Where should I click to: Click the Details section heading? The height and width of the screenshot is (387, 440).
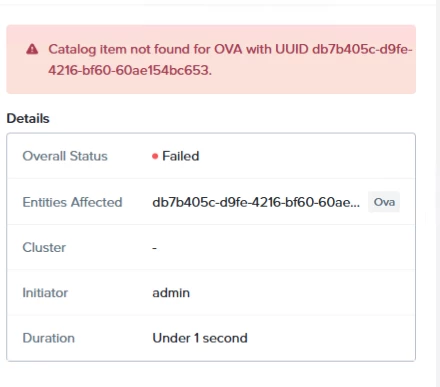pos(28,118)
